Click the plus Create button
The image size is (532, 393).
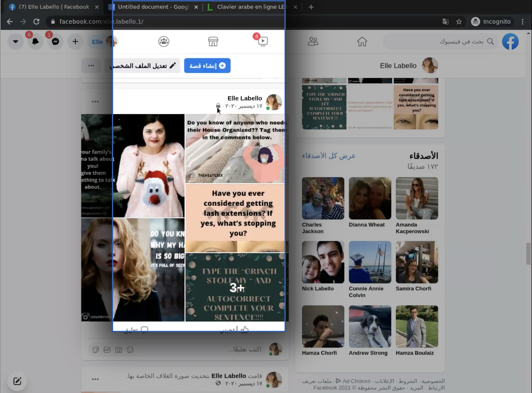pyautogui.click(x=75, y=42)
